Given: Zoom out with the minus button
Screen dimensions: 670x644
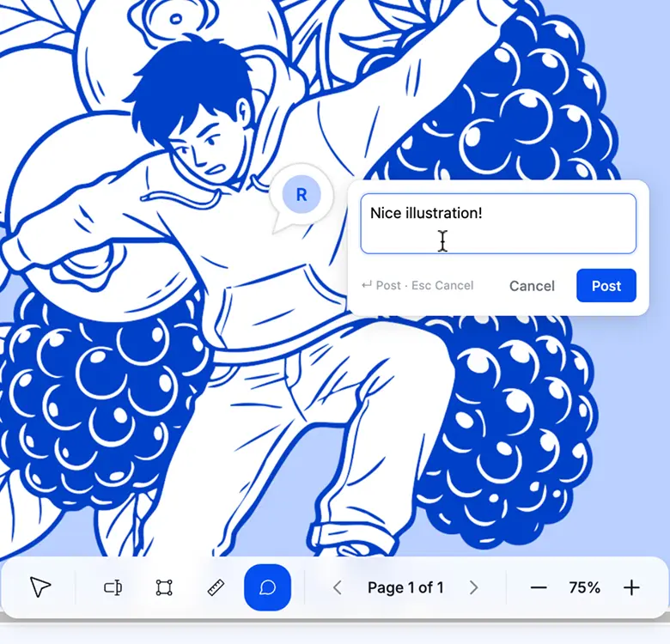Looking at the screenshot, I should tap(539, 587).
